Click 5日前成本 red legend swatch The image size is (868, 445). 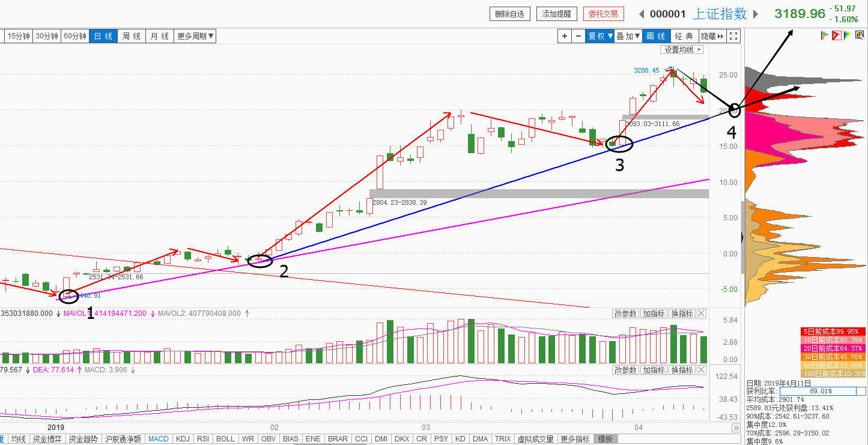click(x=834, y=331)
